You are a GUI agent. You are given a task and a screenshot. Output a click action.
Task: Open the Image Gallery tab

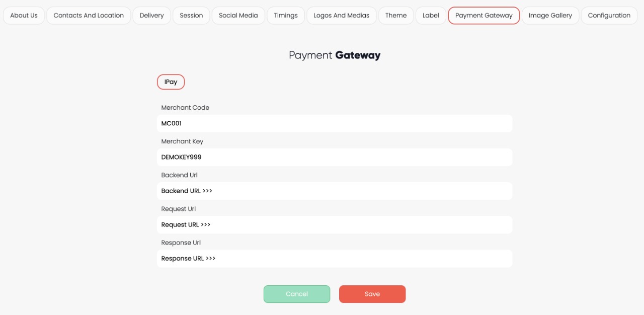(x=550, y=16)
